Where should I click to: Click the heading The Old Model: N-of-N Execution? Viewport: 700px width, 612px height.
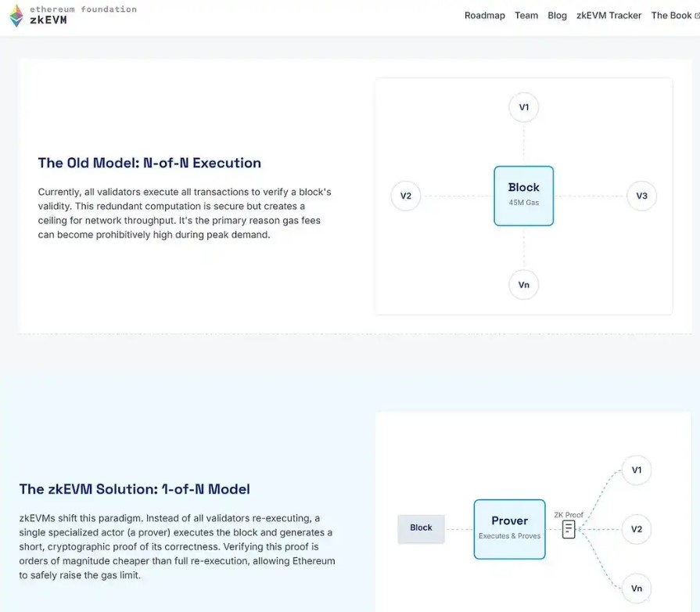149,163
